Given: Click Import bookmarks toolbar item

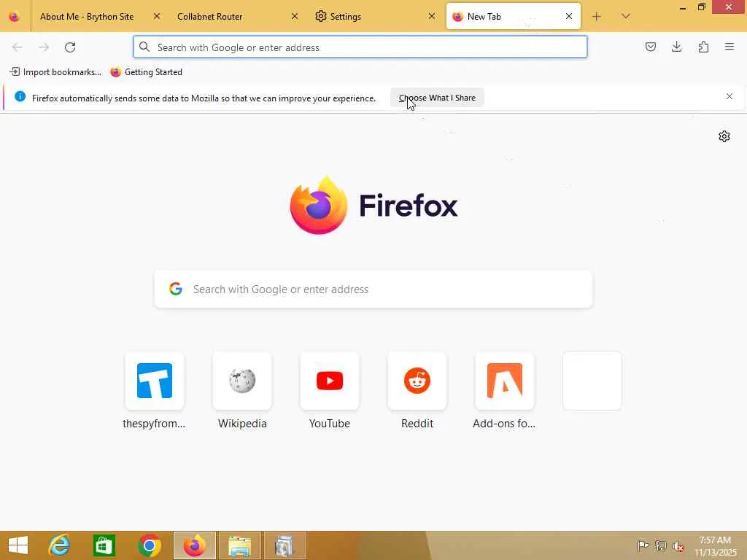Looking at the screenshot, I should (x=55, y=72).
